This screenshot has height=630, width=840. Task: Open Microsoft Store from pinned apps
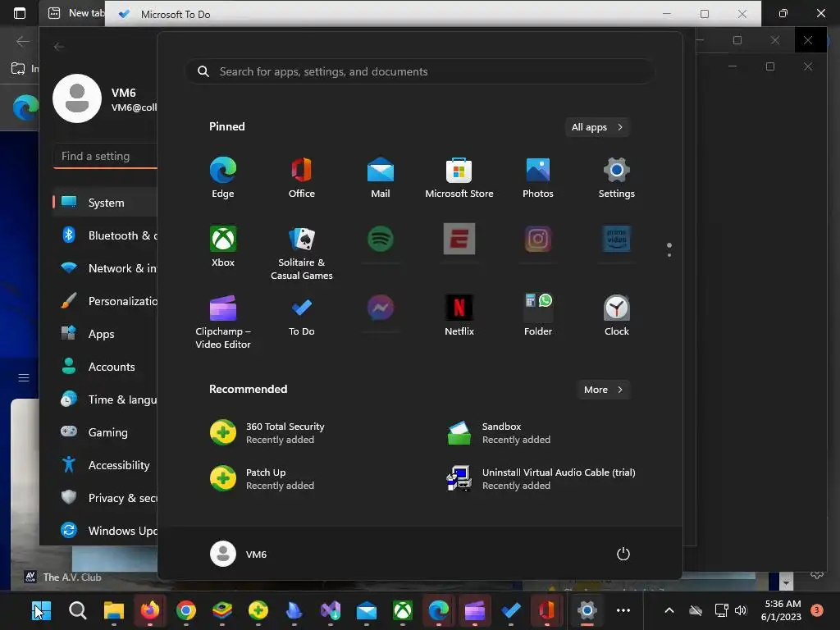(459, 178)
